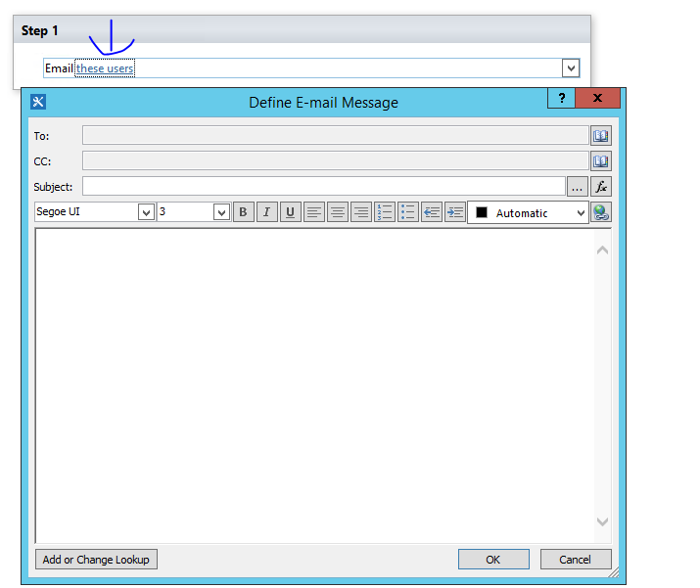
Task: Decrease paragraph indent
Action: click(x=431, y=212)
